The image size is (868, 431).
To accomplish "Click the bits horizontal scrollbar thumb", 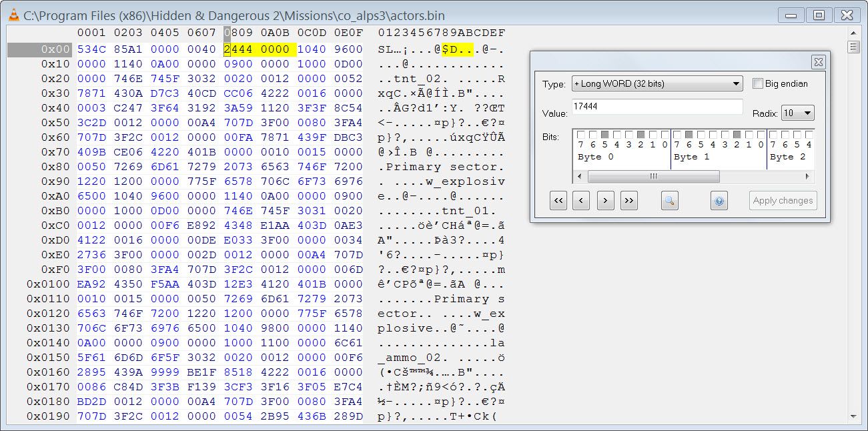I will coord(653,177).
